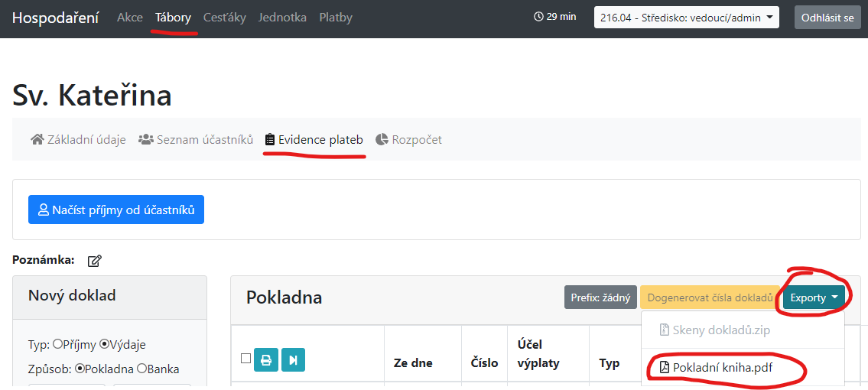The image size is (868, 390).
Task: Click the Sv. Kateřina page heading
Action: pos(92,96)
